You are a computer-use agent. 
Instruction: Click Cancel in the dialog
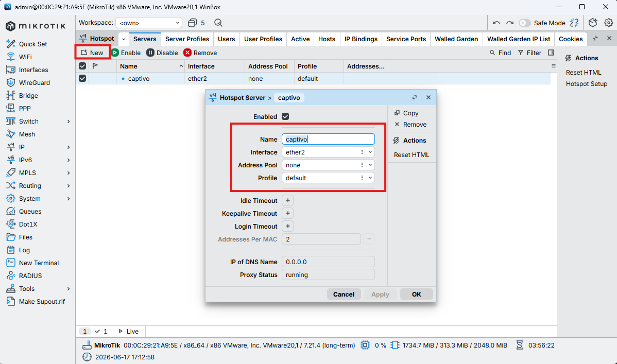[x=344, y=294]
